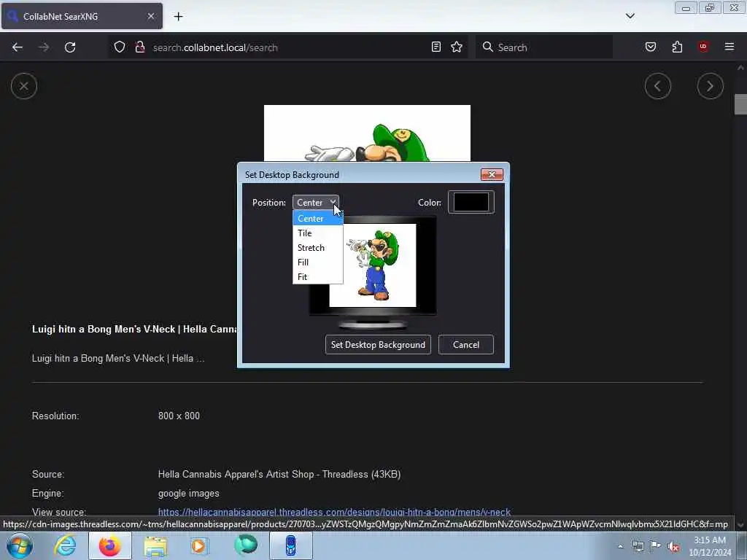The width and height of the screenshot is (747, 560).
Task: Click the Luigi wallpaper preview in monitor
Action: coord(373,265)
